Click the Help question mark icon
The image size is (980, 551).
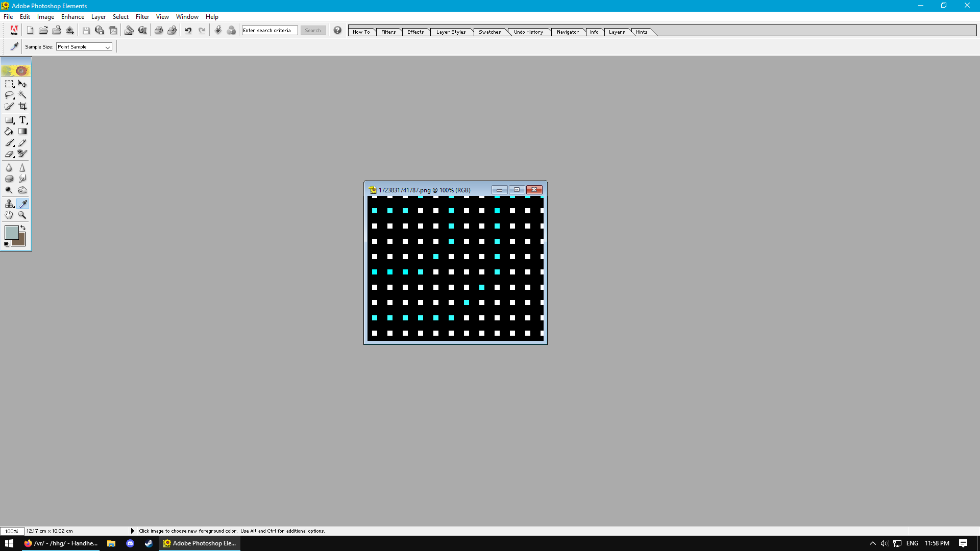pos(337,31)
